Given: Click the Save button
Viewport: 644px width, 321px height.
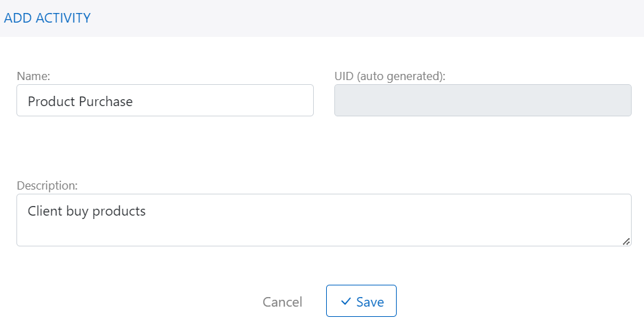Looking at the screenshot, I should (x=361, y=301).
